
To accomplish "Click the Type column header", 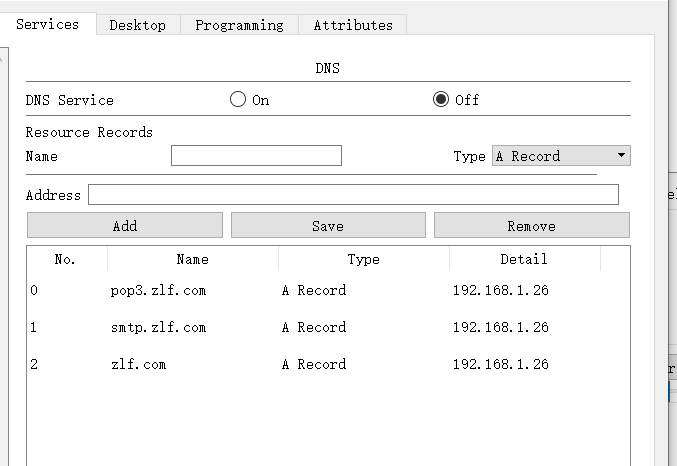I will coord(363,259).
